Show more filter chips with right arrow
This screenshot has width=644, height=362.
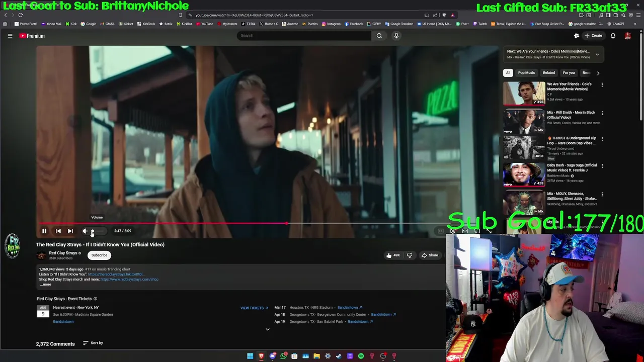(x=598, y=73)
